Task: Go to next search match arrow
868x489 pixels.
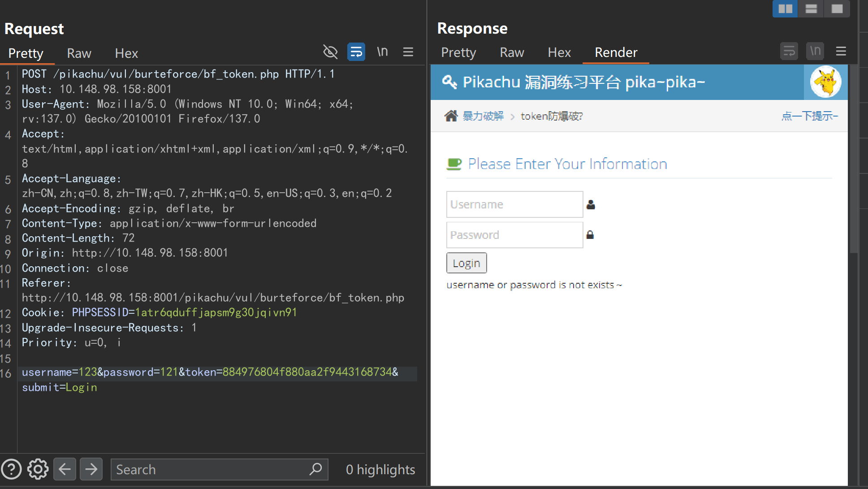Action: pyautogui.click(x=91, y=469)
